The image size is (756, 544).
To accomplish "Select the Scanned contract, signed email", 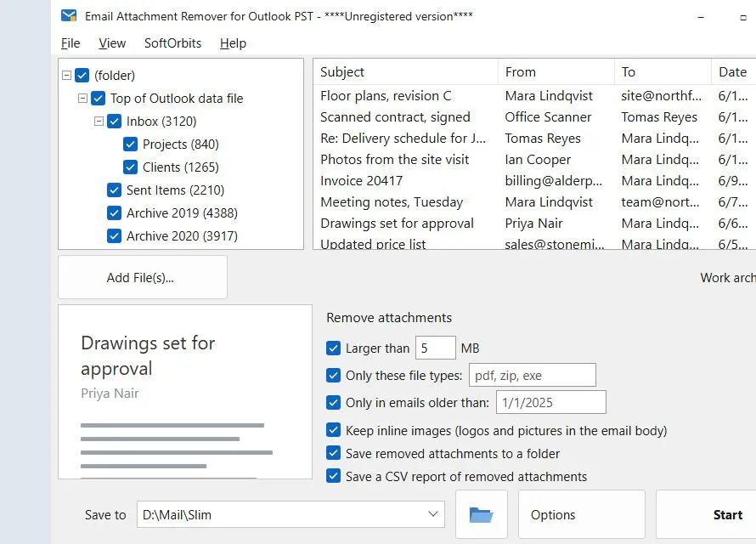I will [534, 116].
